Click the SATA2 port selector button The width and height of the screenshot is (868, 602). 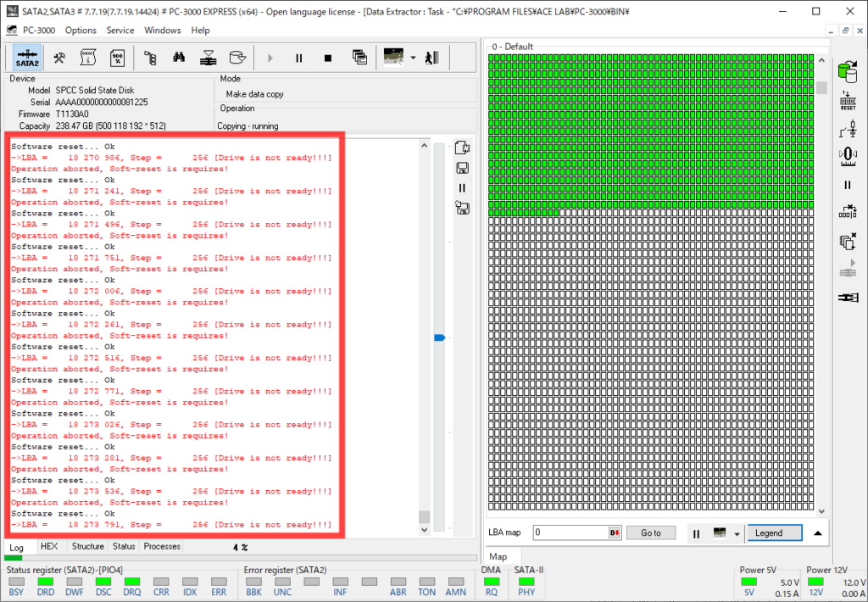pyautogui.click(x=27, y=58)
